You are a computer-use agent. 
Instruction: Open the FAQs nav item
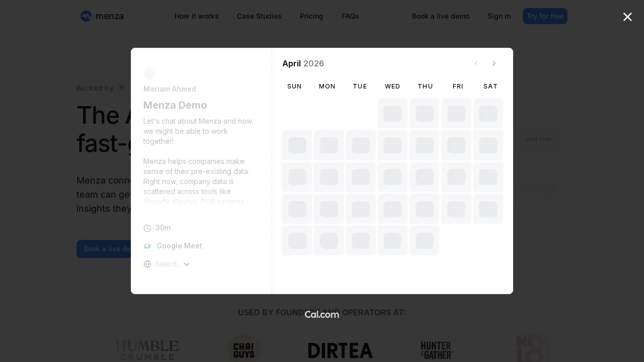tap(350, 16)
